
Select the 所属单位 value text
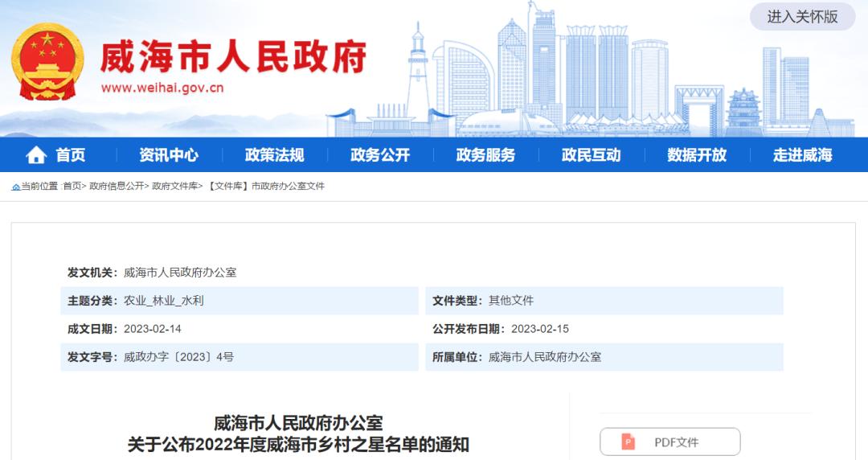(x=545, y=357)
